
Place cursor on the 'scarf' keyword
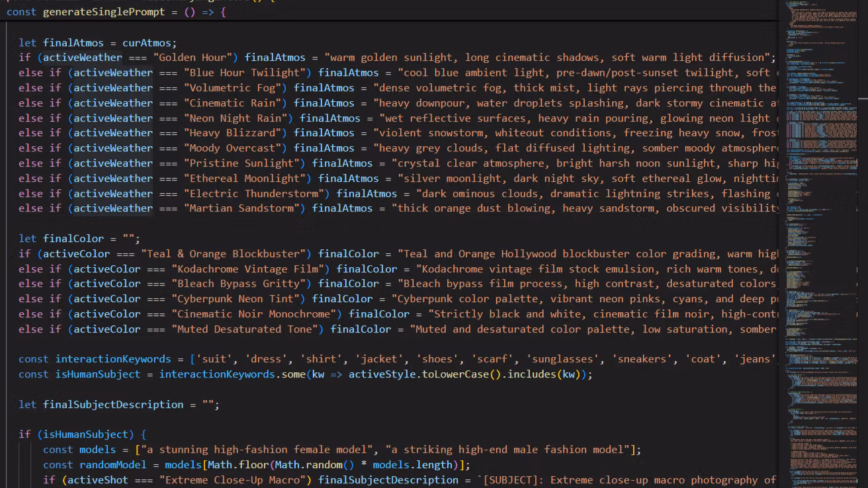(x=494, y=359)
